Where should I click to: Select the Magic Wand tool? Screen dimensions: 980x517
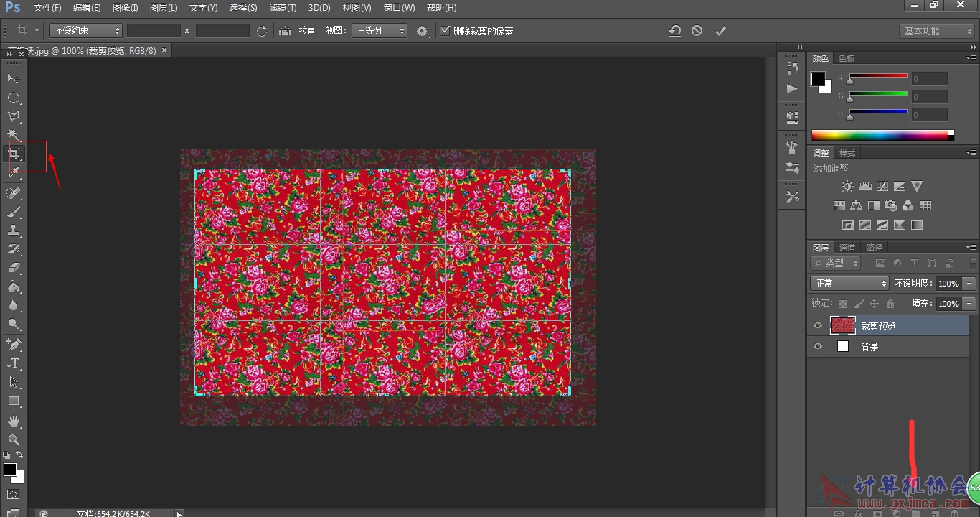click(14, 135)
